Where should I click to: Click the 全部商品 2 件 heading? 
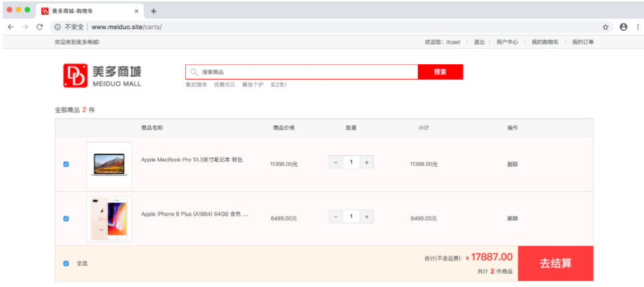pos(75,110)
